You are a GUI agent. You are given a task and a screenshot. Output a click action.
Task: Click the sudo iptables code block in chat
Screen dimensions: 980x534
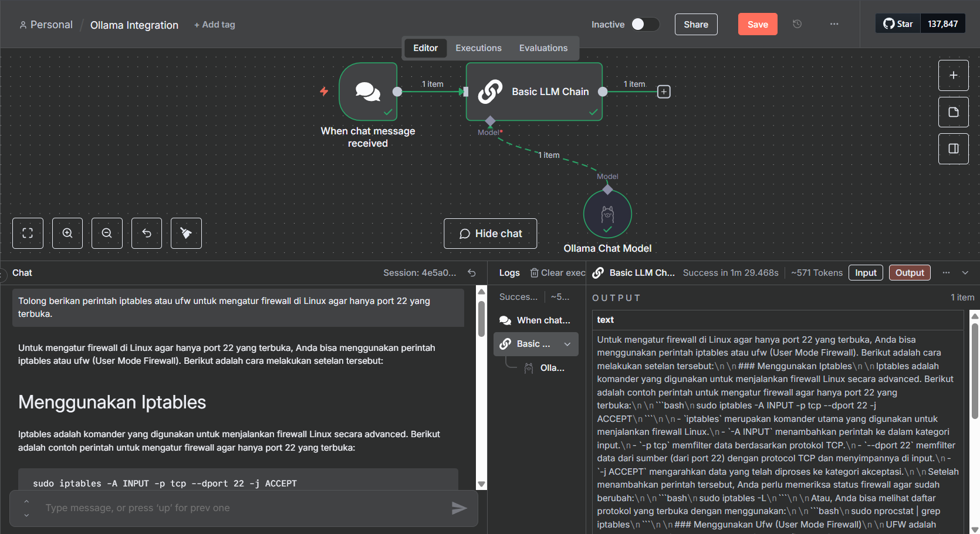click(238, 479)
